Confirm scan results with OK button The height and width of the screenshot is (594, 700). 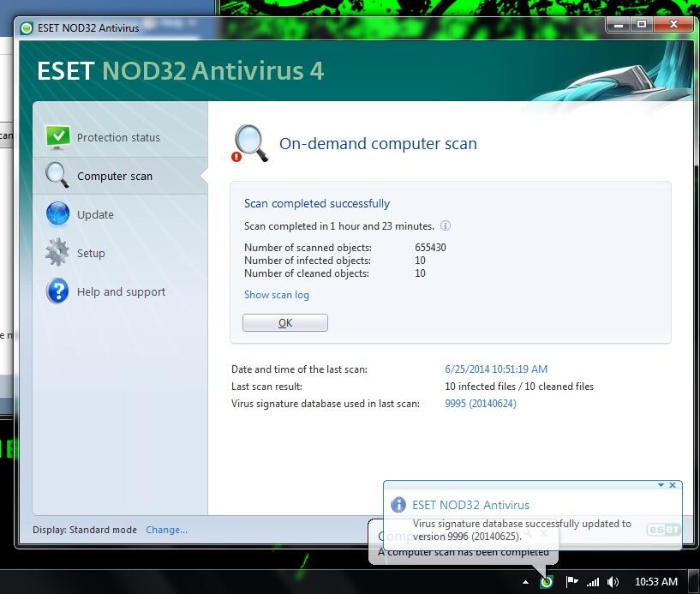coord(284,323)
